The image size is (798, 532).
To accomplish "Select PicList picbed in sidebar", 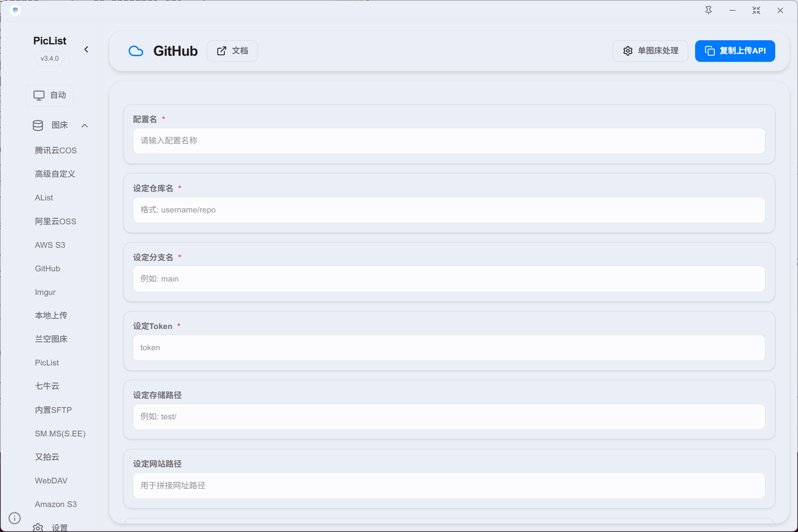I will tap(47, 363).
